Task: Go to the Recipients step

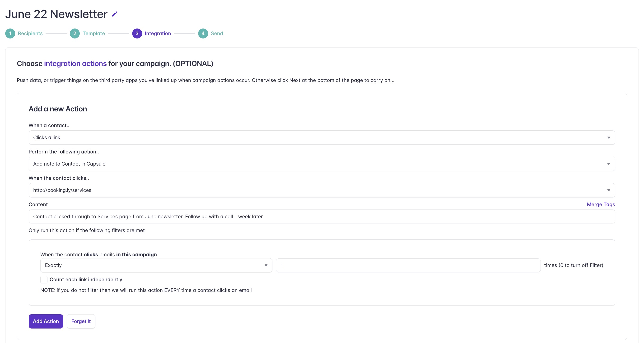Action: click(x=30, y=33)
